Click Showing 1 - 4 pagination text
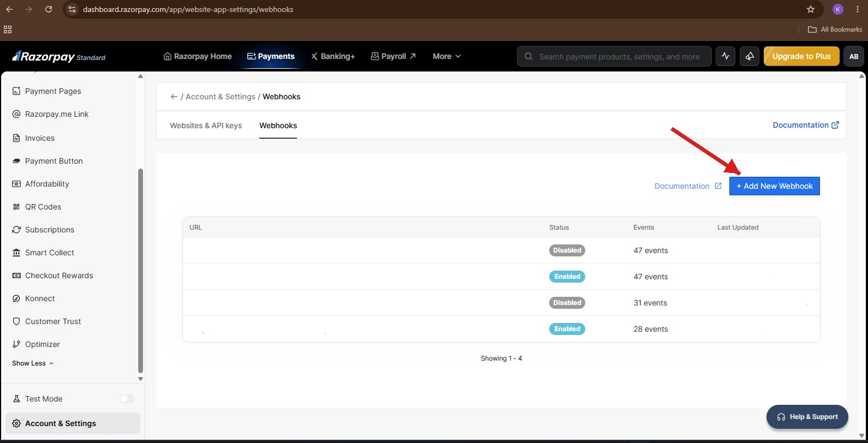 point(501,358)
